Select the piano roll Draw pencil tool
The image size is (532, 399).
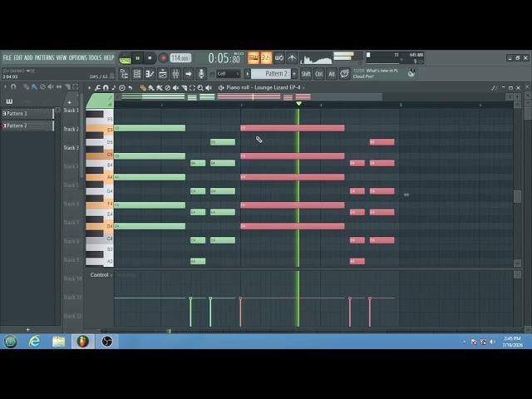[143, 88]
